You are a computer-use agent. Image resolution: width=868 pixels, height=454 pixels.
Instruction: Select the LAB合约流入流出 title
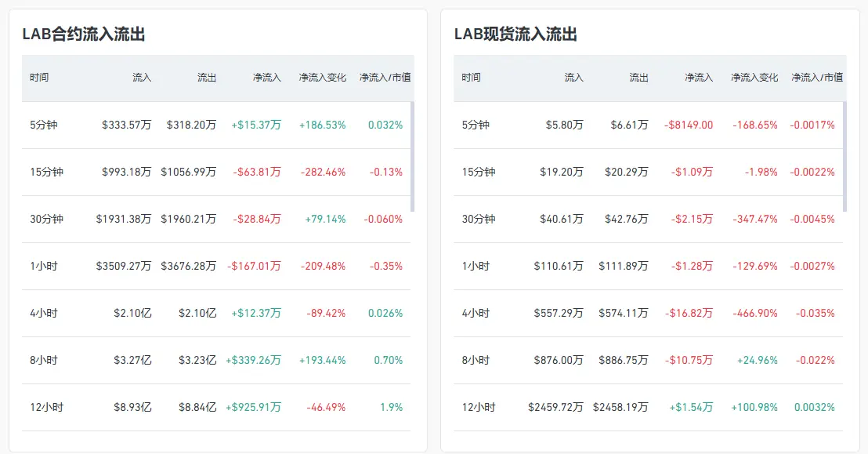(84, 35)
